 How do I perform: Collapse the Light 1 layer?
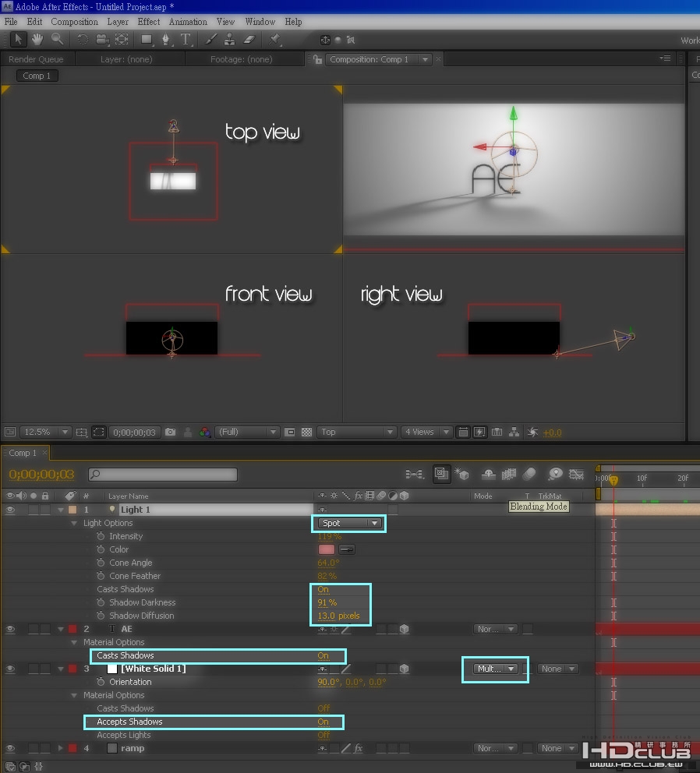tap(61, 510)
